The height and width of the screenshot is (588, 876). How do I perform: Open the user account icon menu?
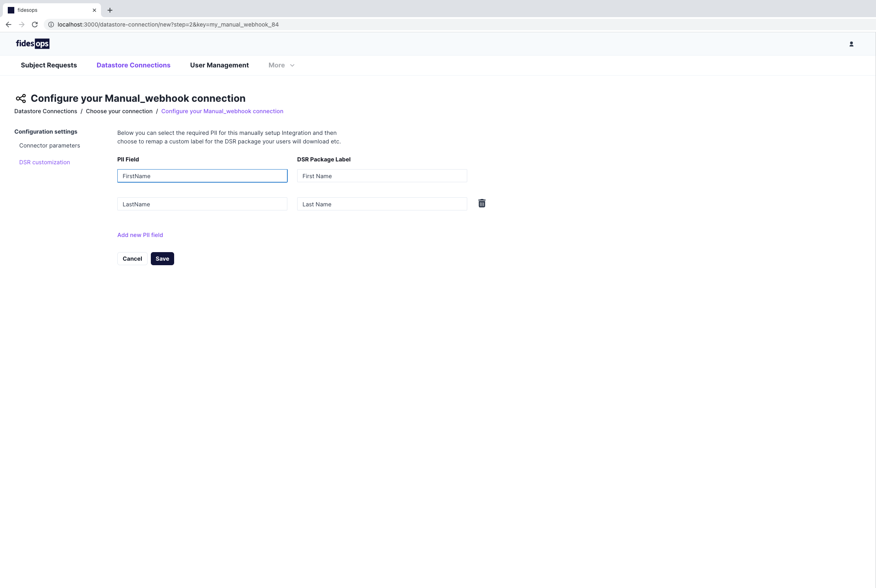[851, 44]
